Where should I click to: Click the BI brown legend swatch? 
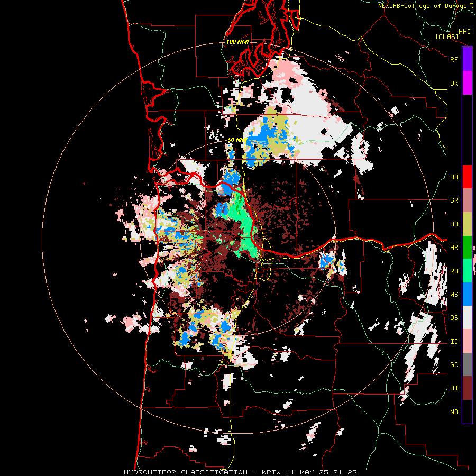467,388
